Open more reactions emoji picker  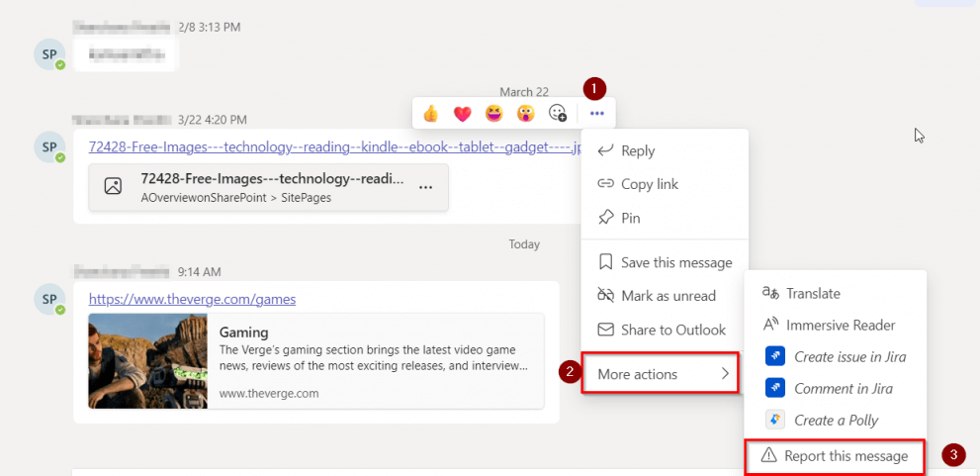pos(558,113)
